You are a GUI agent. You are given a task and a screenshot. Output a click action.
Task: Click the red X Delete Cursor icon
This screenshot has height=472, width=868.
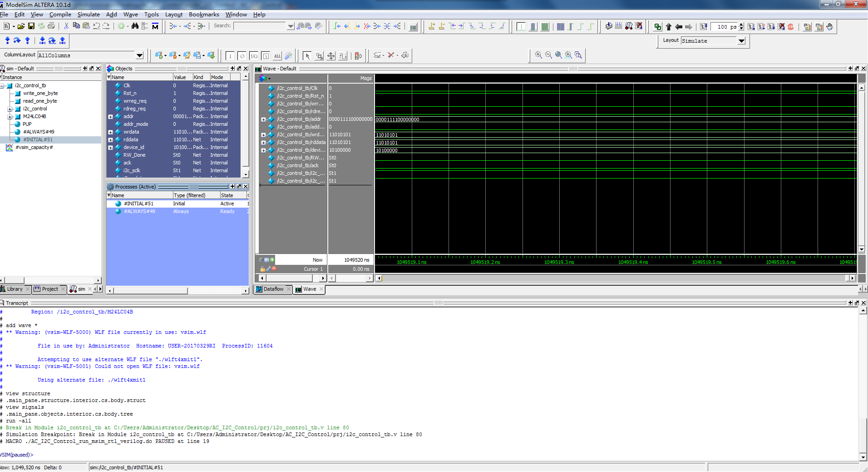click(442, 26)
